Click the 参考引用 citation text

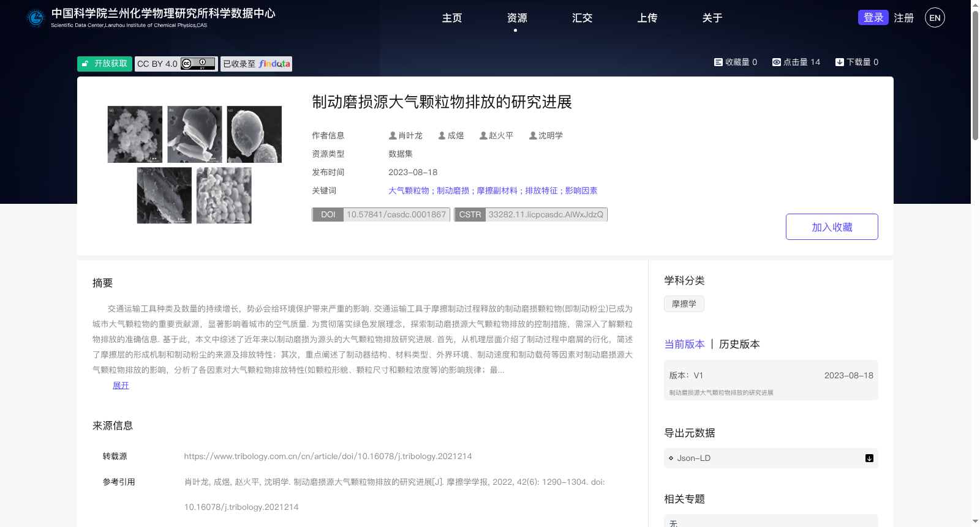394,495
